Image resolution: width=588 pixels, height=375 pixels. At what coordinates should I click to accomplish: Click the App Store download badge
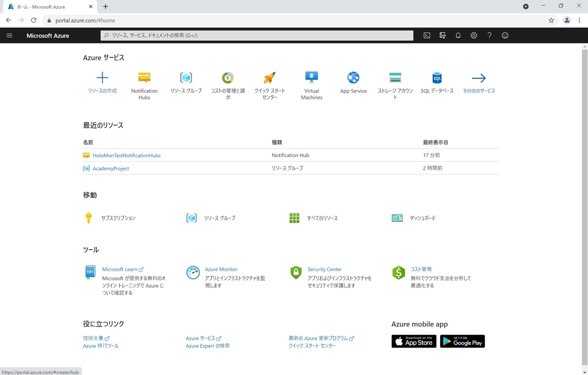(414, 341)
